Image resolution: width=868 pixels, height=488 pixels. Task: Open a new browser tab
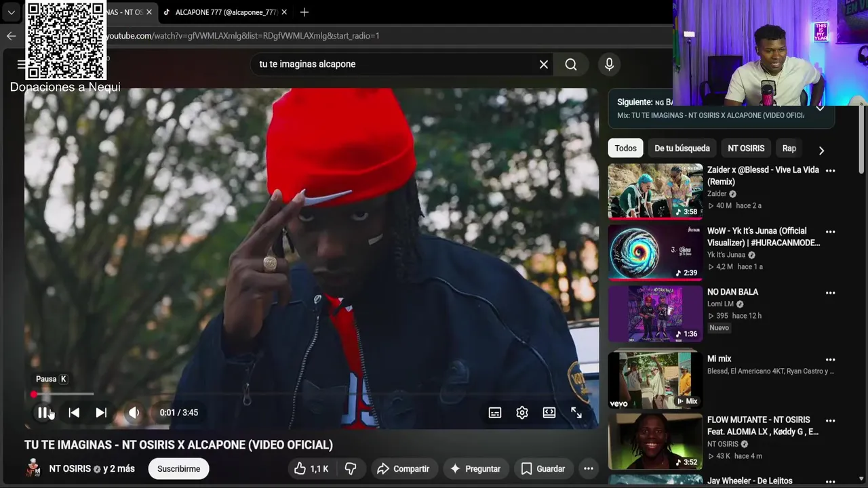coord(304,12)
